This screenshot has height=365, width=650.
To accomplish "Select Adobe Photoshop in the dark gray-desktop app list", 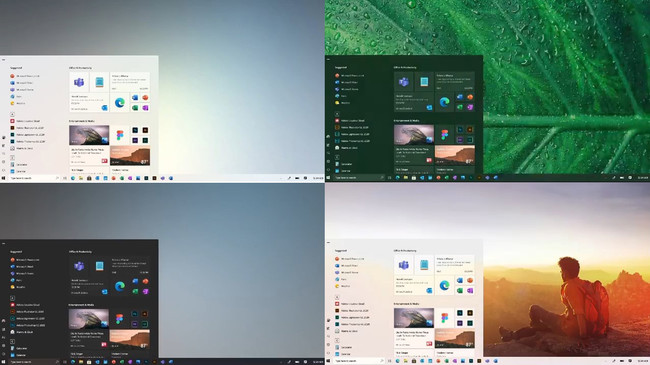I will click(27, 325).
